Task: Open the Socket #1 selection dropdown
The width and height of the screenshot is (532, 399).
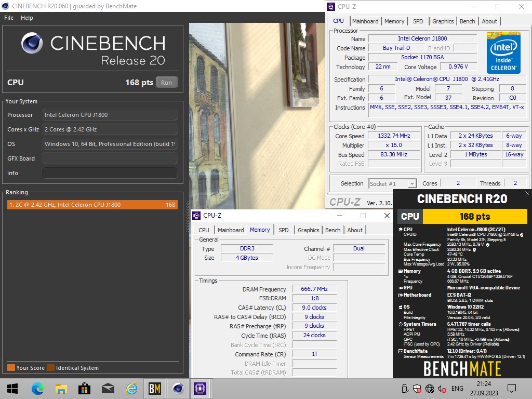Action: tap(392, 183)
